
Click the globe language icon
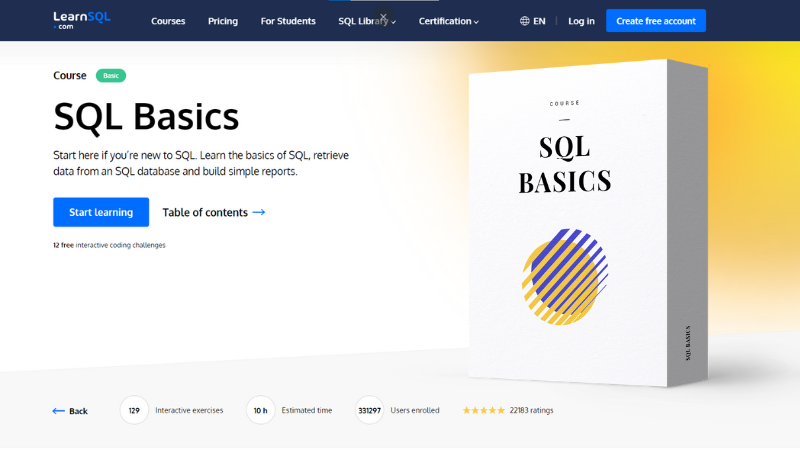(x=524, y=21)
